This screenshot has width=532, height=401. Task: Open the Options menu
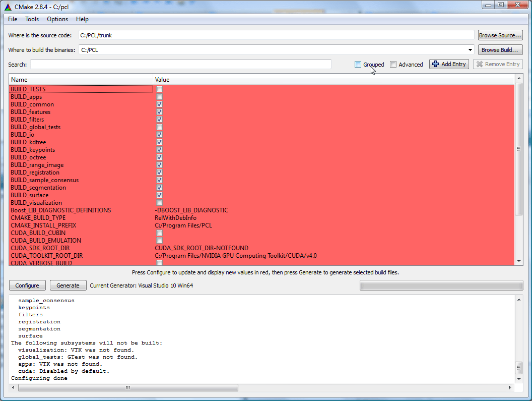click(57, 19)
